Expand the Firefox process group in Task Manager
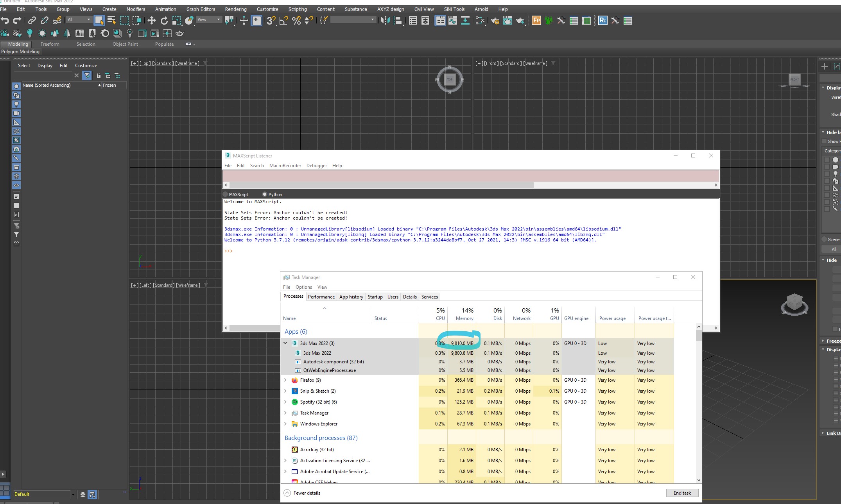Viewport: 841px width, 504px height. 285,380
